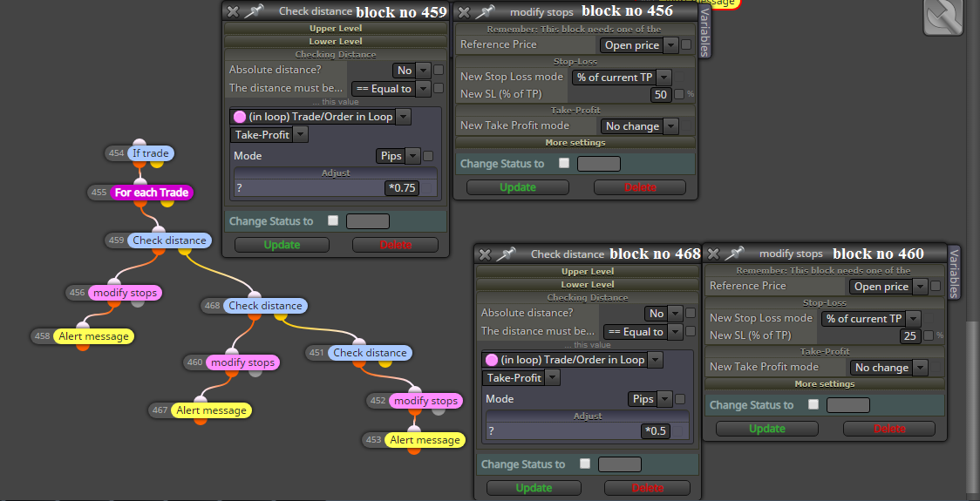Open Variables tab beside block 456
The width and height of the screenshot is (980, 501).
(x=704, y=32)
